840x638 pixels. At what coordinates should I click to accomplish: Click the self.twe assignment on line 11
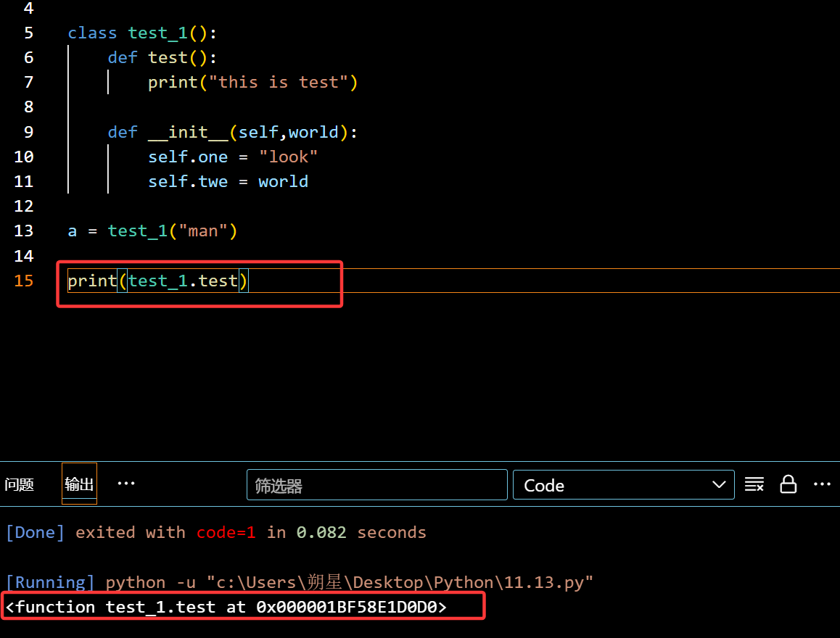coord(188,181)
